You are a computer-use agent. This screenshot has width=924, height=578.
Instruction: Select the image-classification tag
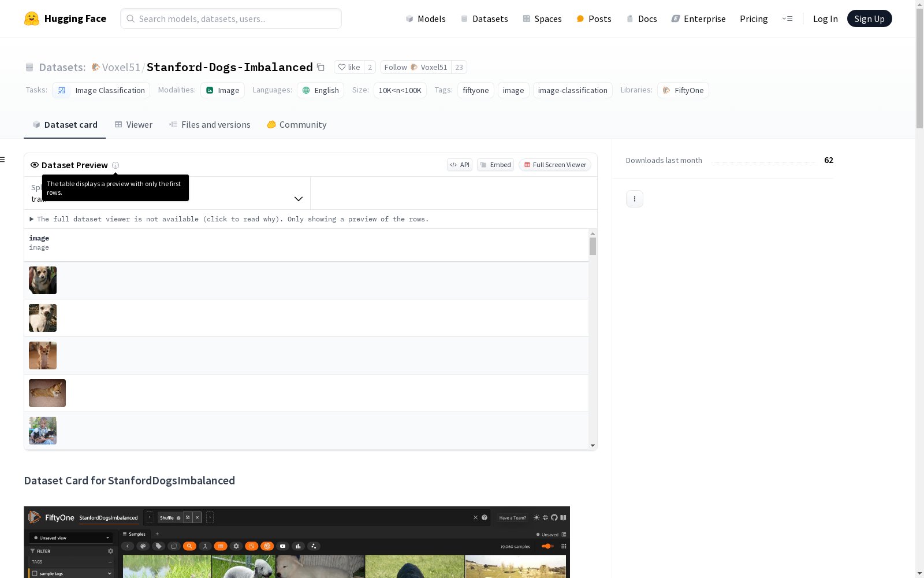coord(573,90)
